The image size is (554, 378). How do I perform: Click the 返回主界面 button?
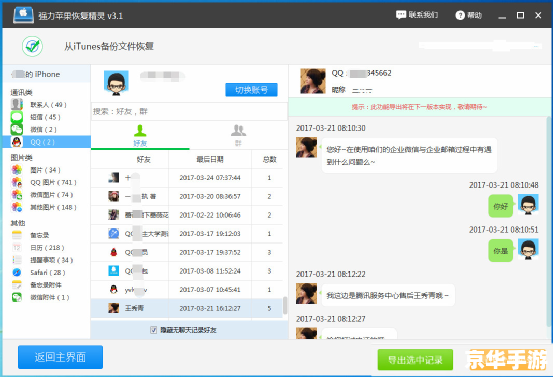pos(60,357)
